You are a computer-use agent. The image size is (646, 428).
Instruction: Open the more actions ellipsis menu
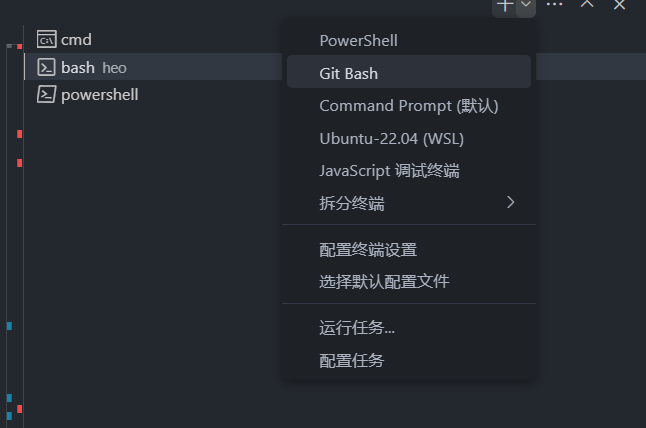(x=555, y=5)
